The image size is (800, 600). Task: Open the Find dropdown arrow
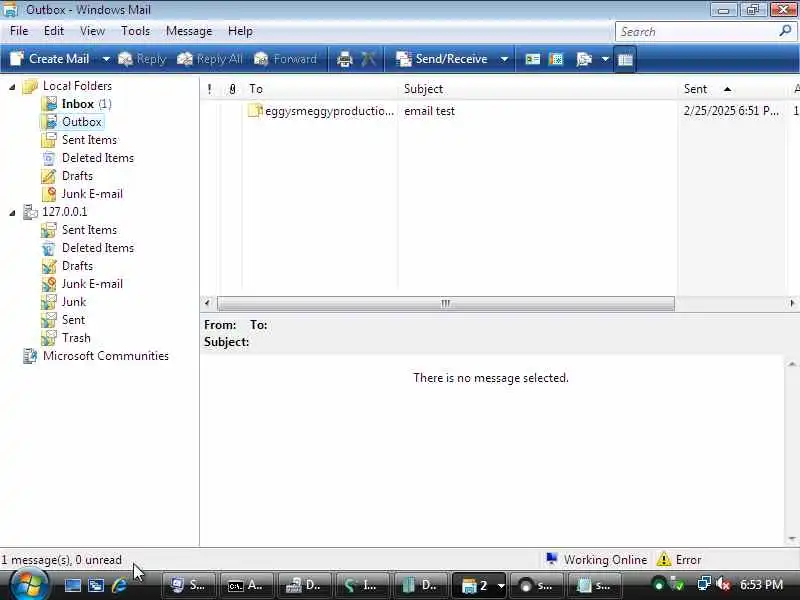point(605,59)
